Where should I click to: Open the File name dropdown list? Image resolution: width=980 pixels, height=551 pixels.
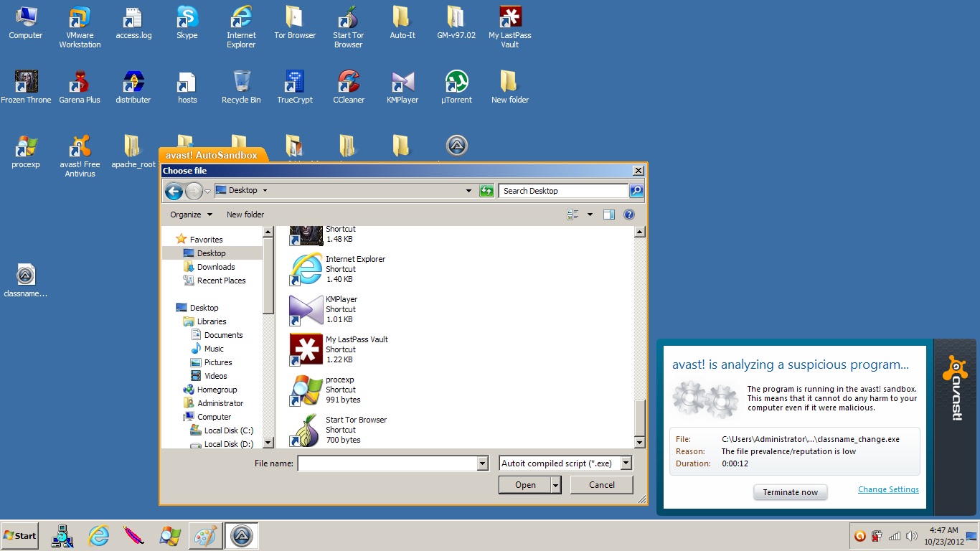[x=482, y=463]
